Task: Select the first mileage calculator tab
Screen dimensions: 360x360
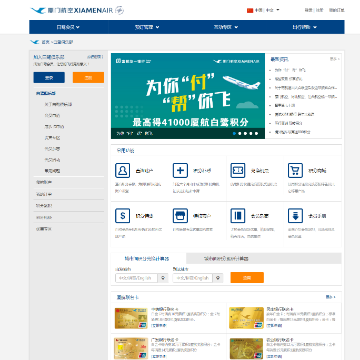Action: pyautogui.click(x=148, y=258)
